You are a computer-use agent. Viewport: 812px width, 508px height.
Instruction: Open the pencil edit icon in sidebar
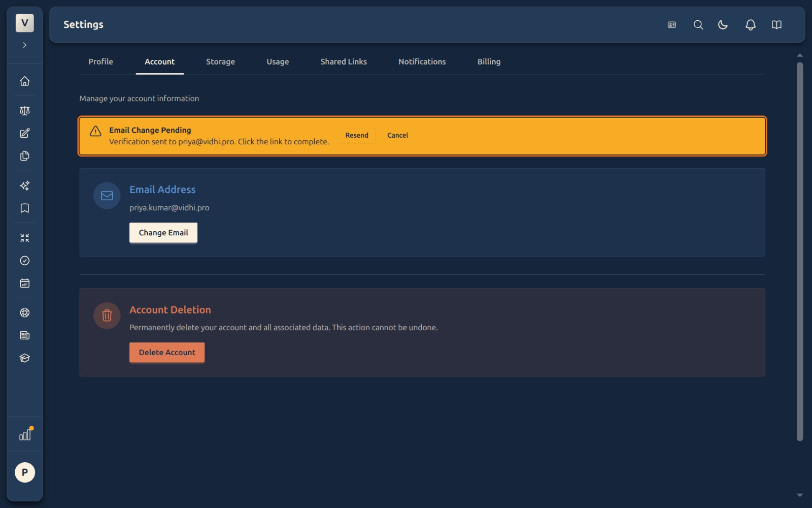(x=24, y=133)
